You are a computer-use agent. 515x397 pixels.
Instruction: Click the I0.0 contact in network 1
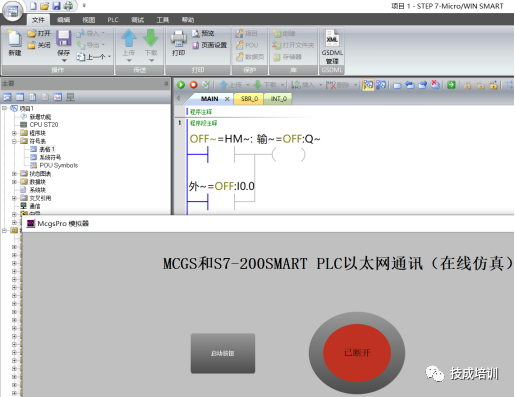[221, 202]
